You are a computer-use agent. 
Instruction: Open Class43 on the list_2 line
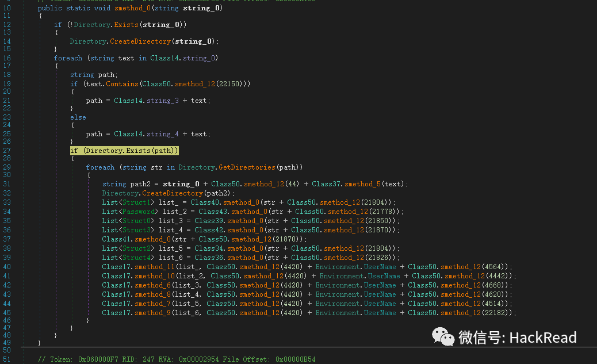(x=212, y=212)
